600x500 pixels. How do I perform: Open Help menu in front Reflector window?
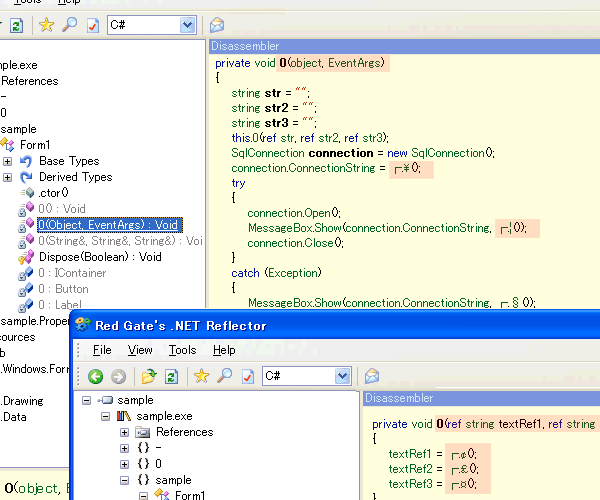click(224, 350)
